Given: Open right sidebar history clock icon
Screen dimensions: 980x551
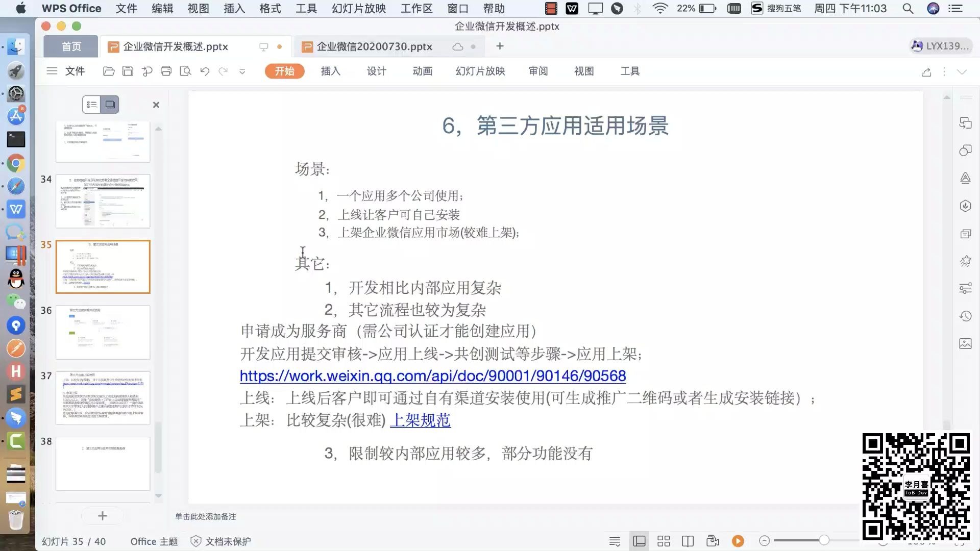Looking at the screenshot, I should (965, 316).
